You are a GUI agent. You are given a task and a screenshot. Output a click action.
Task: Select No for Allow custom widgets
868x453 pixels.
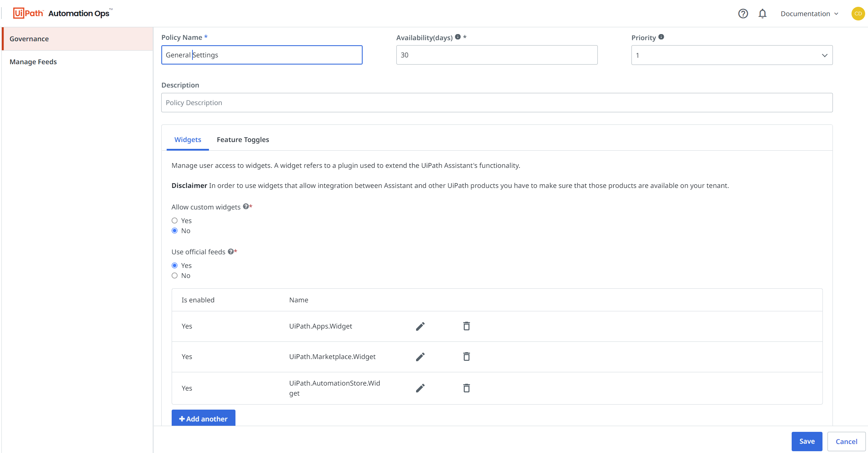pyautogui.click(x=175, y=231)
